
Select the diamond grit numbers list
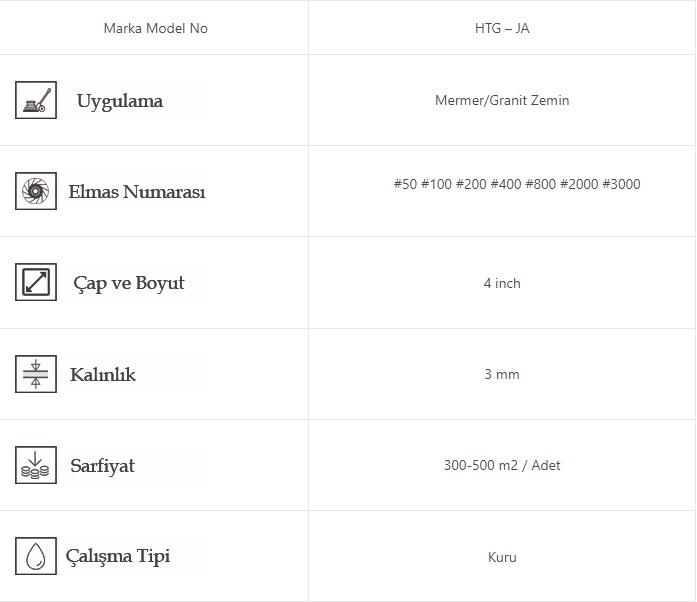coord(517,184)
